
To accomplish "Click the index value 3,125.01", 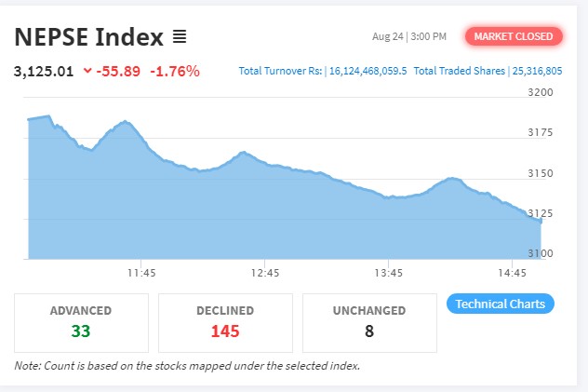I will pos(44,70).
